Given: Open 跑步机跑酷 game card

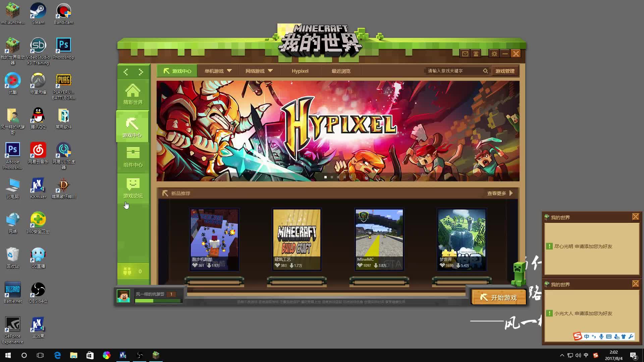Looking at the screenshot, I should coord(214,240).
